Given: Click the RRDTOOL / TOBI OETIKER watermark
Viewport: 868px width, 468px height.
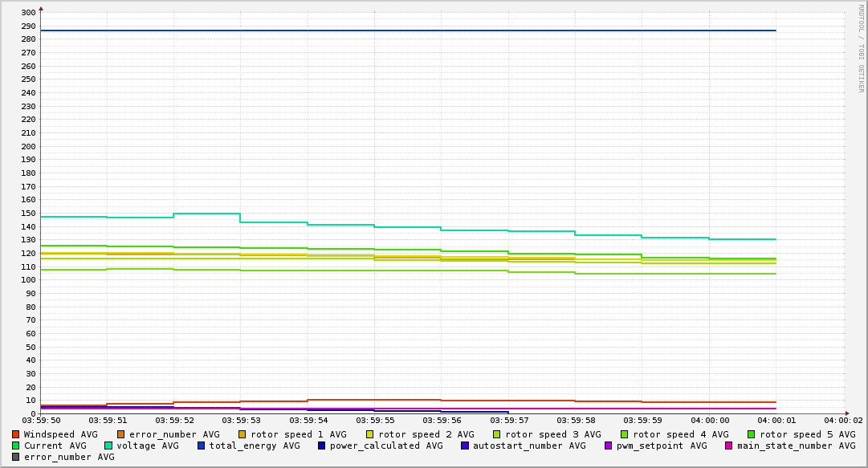Looking at the screenshot, I should pos(861,48).
